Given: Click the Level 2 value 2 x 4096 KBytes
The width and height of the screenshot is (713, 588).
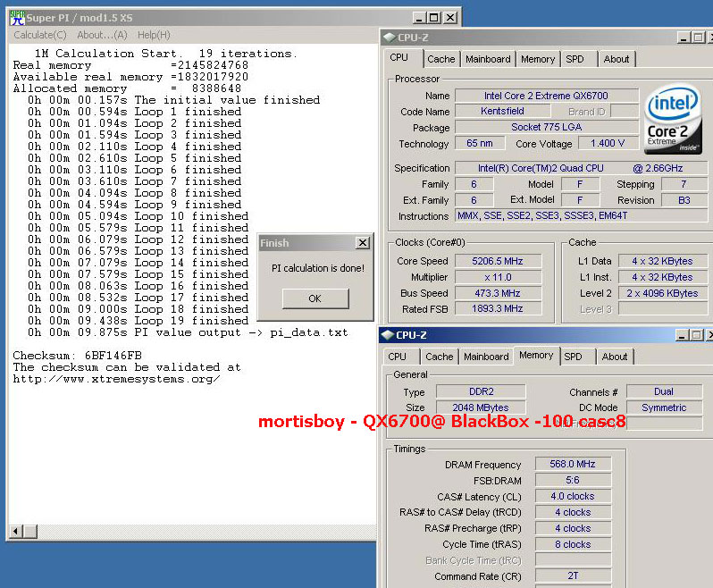Looking at the screenshot, I should pos(662,293).
